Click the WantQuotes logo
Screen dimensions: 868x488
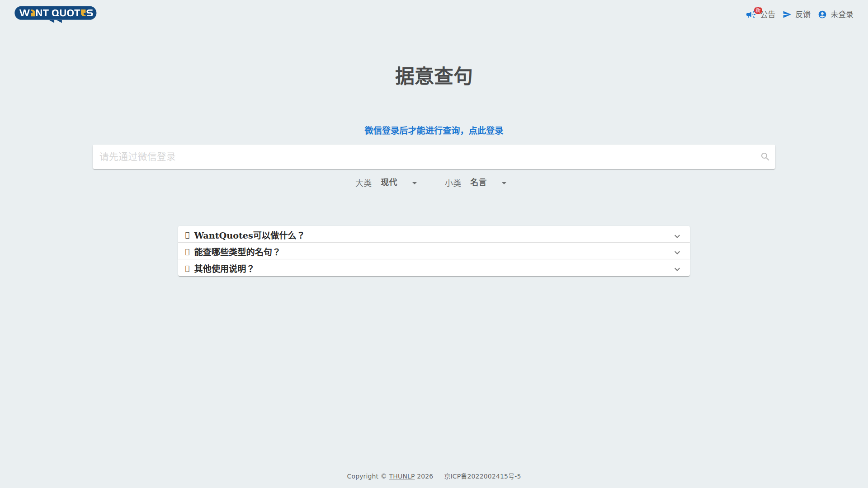tap(55, 14)
